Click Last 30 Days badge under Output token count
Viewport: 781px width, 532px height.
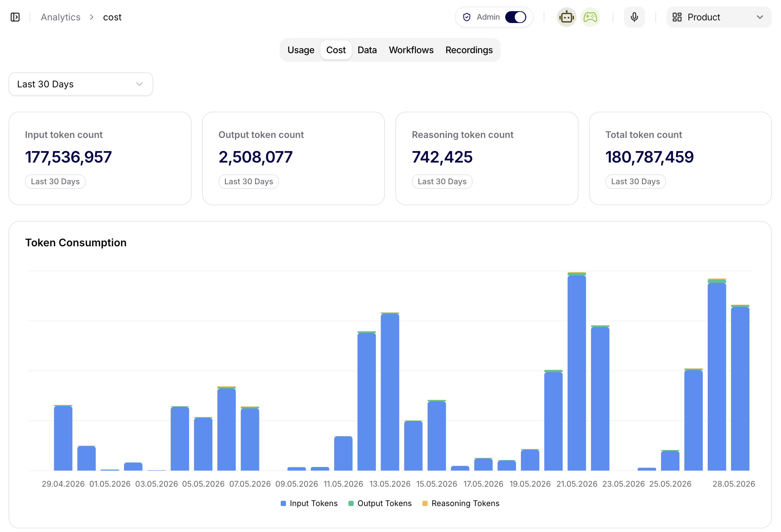coord(249,182)
